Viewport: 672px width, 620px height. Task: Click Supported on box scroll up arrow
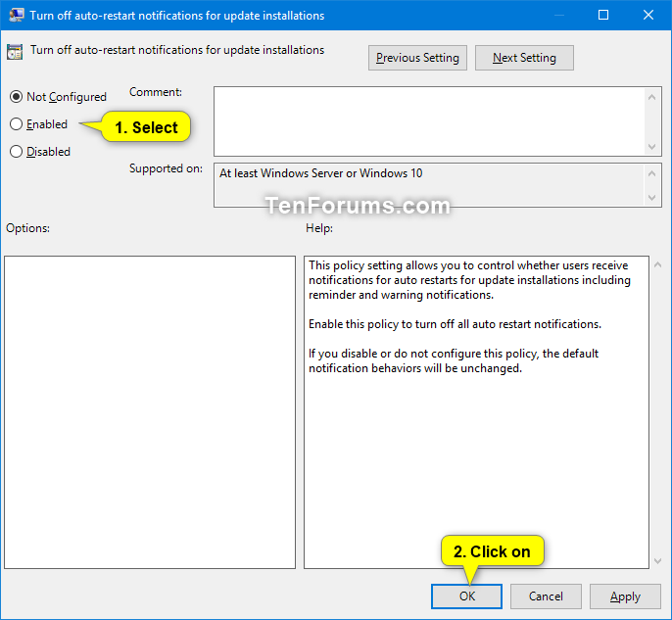(x=651, y=173)
